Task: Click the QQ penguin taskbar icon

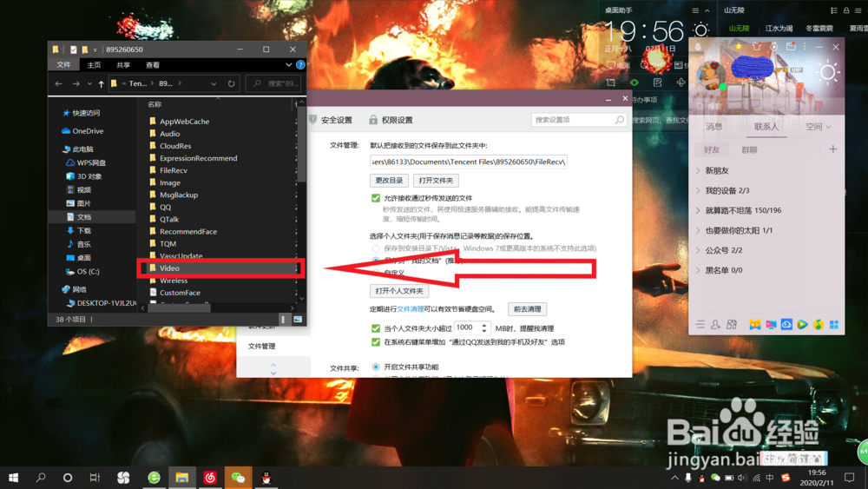Action: [x=266, y=478]
